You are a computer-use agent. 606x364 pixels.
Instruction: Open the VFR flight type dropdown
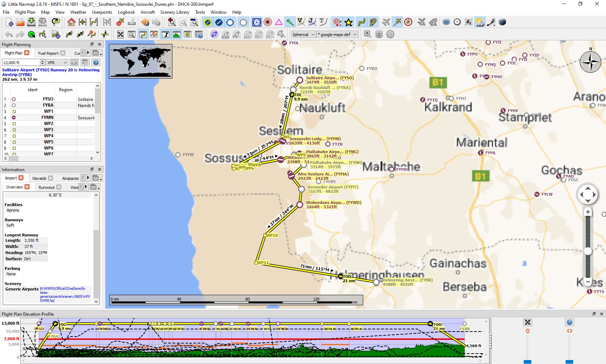pyautogui.click(x=57, y=63)
